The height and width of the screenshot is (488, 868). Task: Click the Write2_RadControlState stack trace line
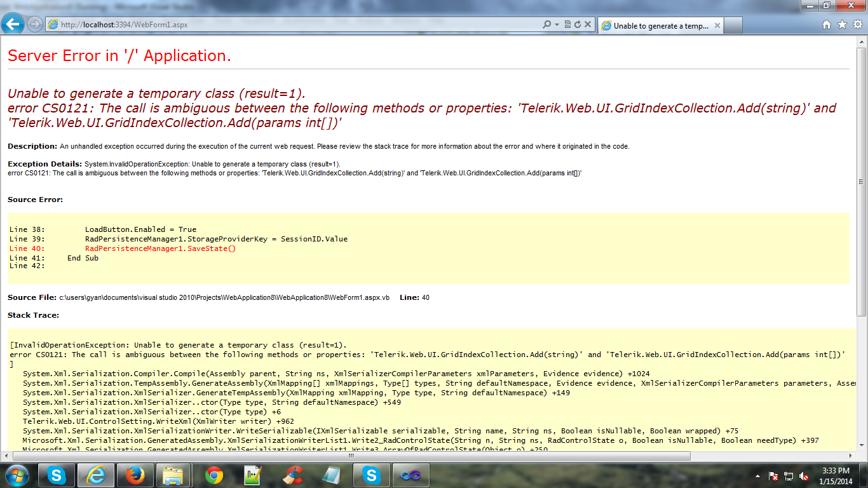tap(421, 440)
